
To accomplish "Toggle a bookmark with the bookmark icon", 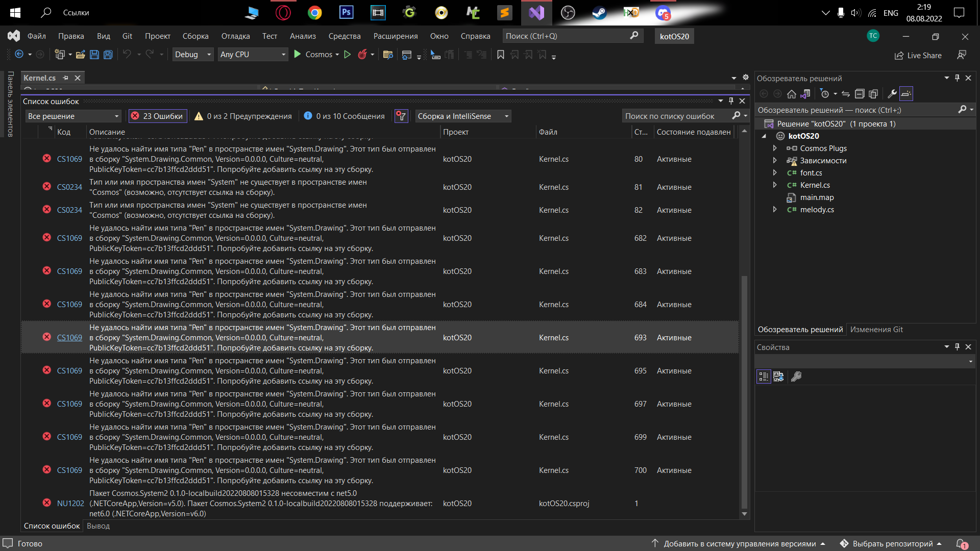I will [500, 55].
